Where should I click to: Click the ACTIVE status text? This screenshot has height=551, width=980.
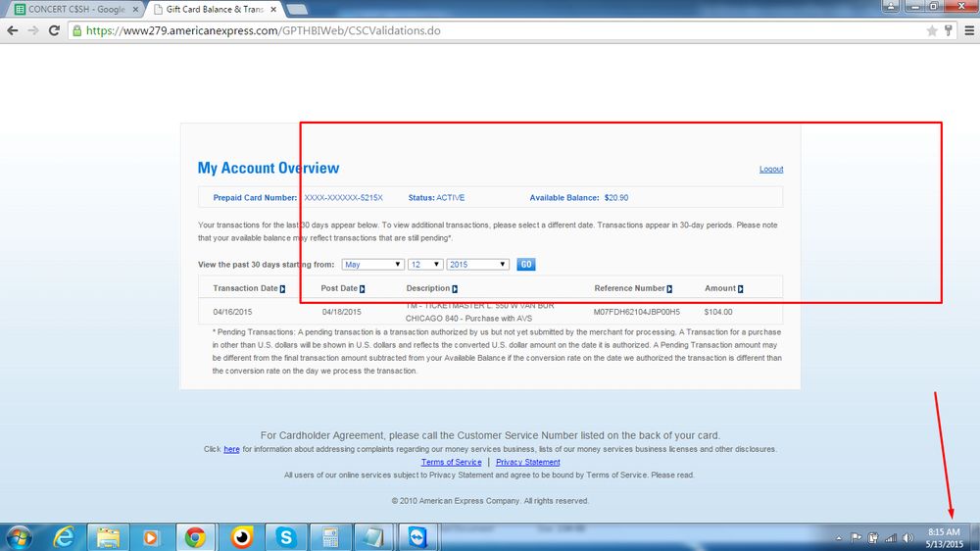[451, 198]
